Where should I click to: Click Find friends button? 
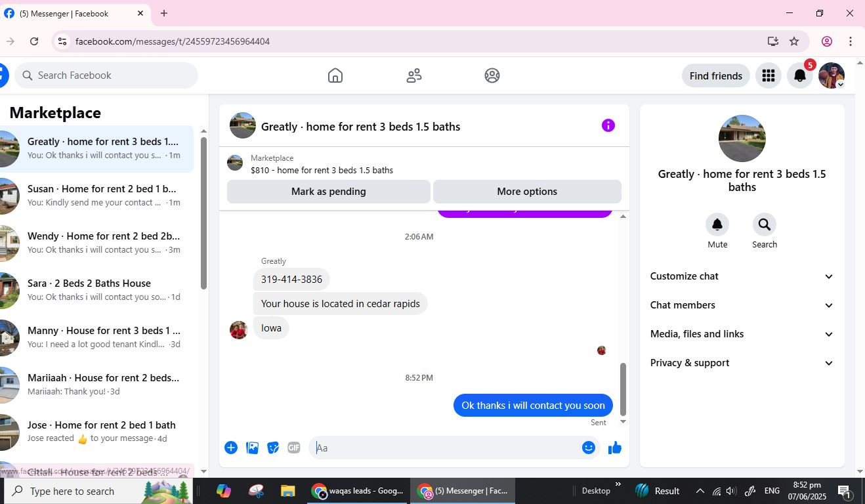coord(716,75)
